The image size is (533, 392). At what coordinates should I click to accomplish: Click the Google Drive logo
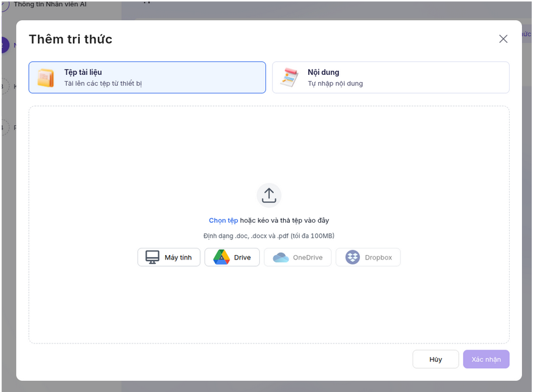click(221, 258)
